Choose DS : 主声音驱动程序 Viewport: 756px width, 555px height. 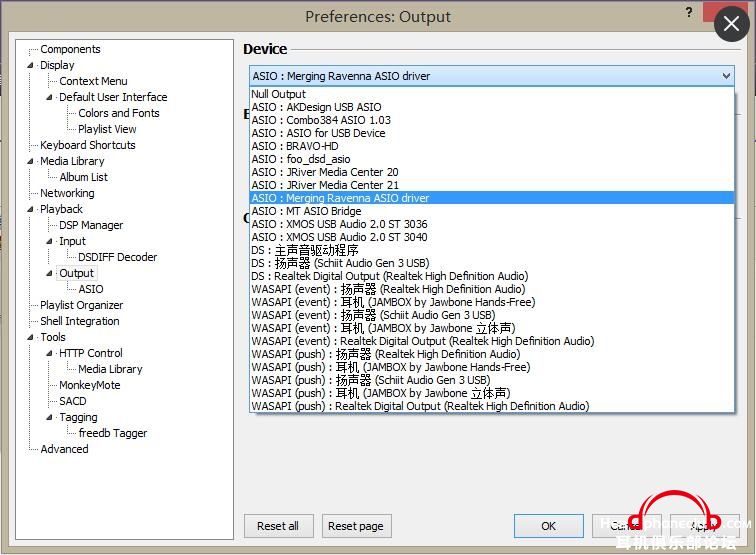point(492,250)
